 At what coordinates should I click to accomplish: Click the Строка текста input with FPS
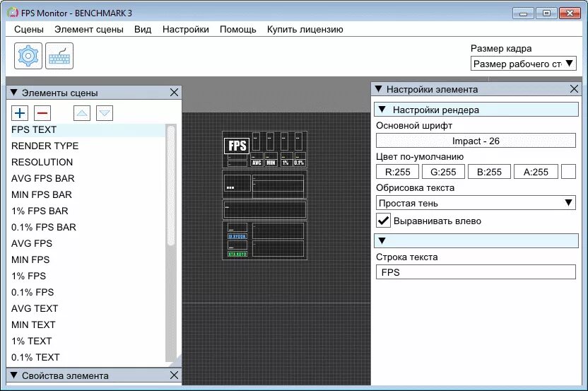click(x=476, y=272)
